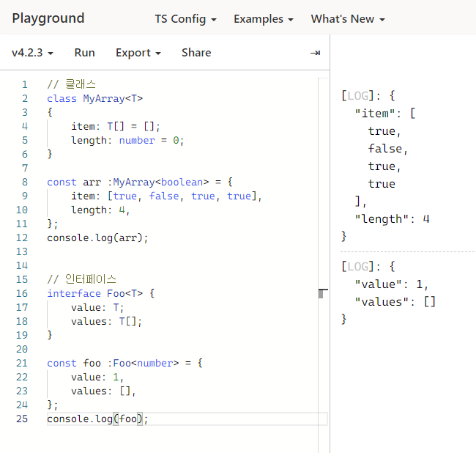Collapse the sidebar using the arrow icon
Viewport: 476px width, 453px height.
(x=315, y=53)
